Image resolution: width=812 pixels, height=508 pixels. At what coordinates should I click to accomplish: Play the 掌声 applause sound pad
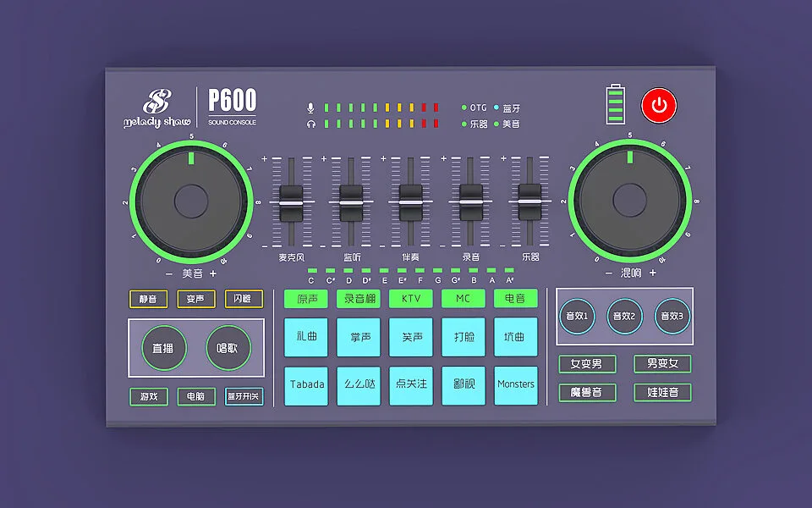pyautogui.click(x=359, y=337)
